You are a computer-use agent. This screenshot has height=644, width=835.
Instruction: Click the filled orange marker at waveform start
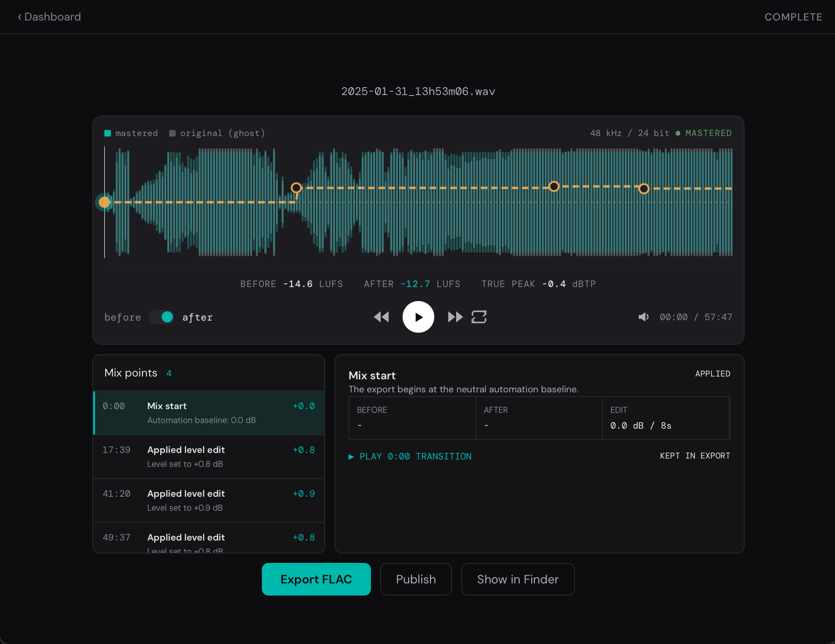(x=104, y=202)
